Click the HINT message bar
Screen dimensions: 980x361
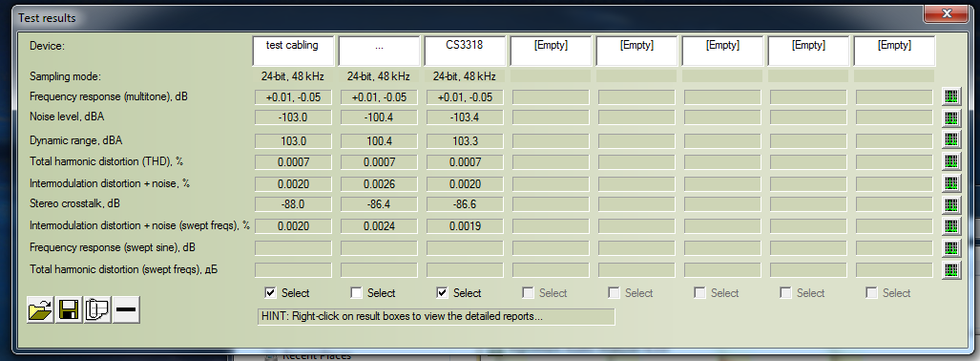[x=436, y=316]
